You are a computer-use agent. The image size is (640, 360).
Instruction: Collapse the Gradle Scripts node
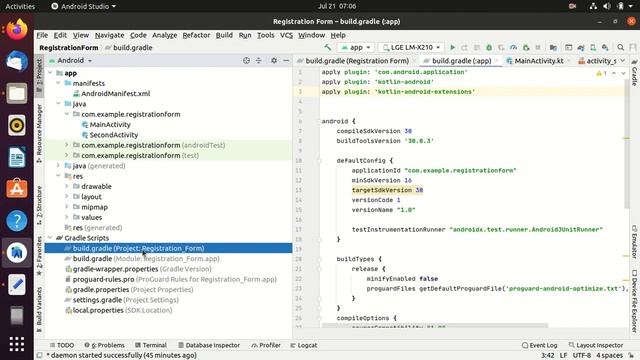[50, 238]
